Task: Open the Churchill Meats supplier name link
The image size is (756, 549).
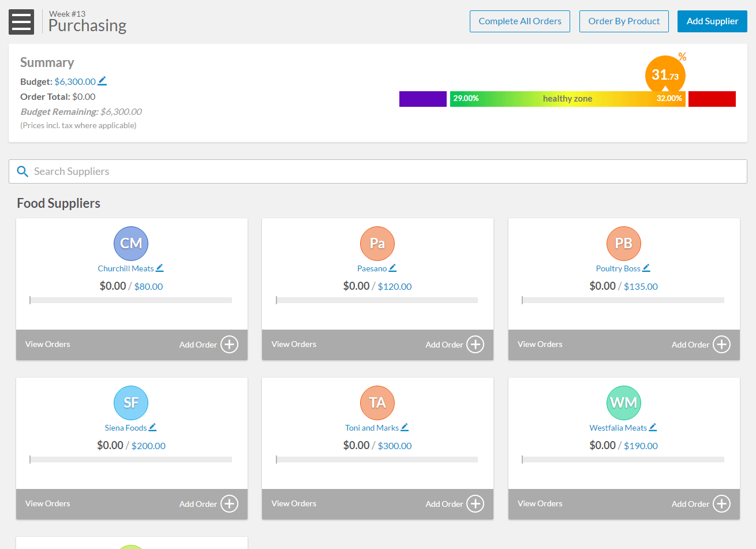Action: [x=126, y=268]
